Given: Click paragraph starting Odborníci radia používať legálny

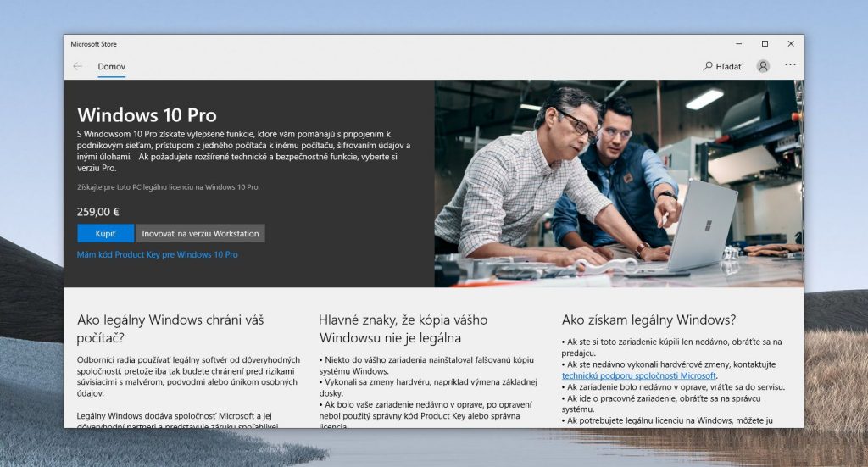Looking at the screenshot, I should 188,376.
